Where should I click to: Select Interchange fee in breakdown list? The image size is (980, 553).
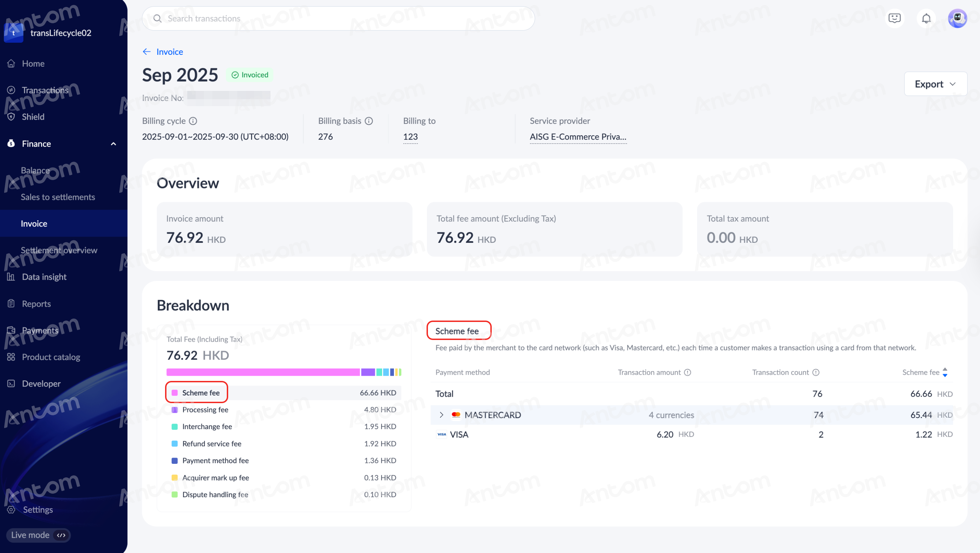(284, 427)
